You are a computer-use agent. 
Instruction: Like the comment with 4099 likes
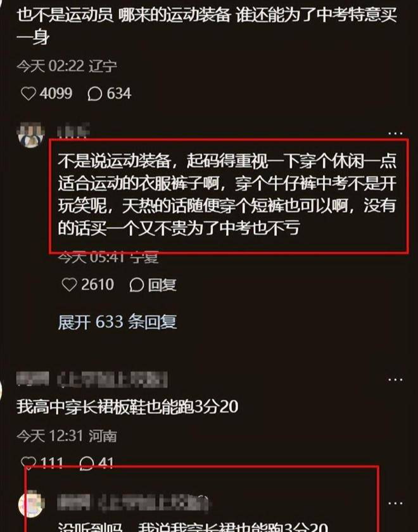[x=28, y=94]
